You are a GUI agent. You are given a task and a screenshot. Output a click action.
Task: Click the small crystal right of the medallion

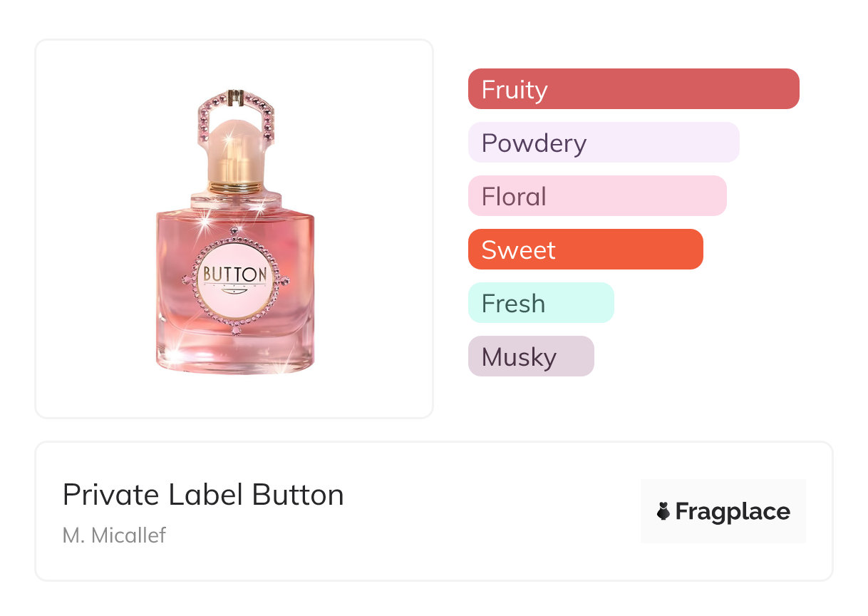286,279
